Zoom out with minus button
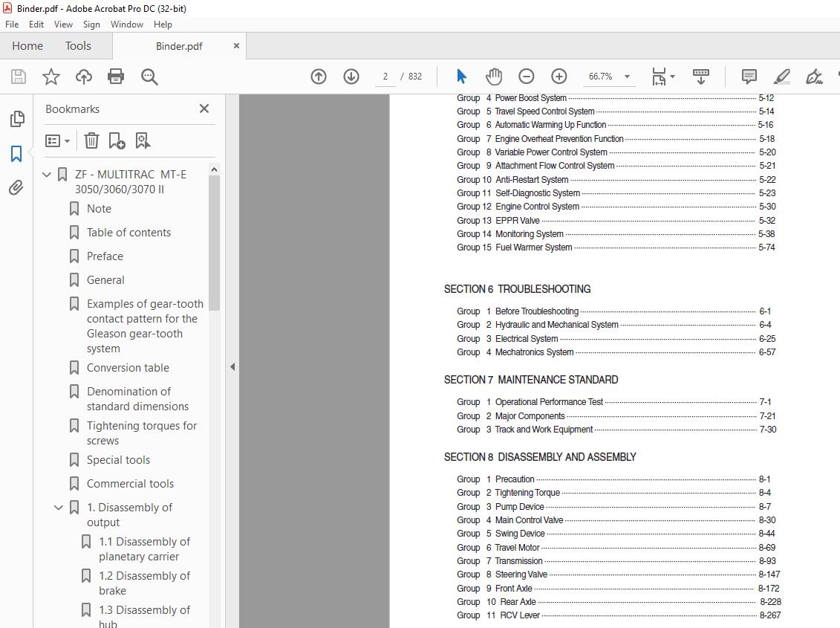 (527, 77)
